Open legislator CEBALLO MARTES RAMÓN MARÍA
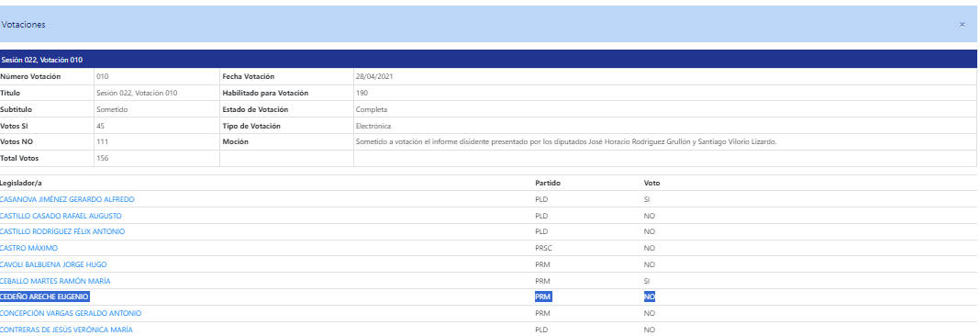Screen dimensions: 980x336 click(x=55, y=281)
